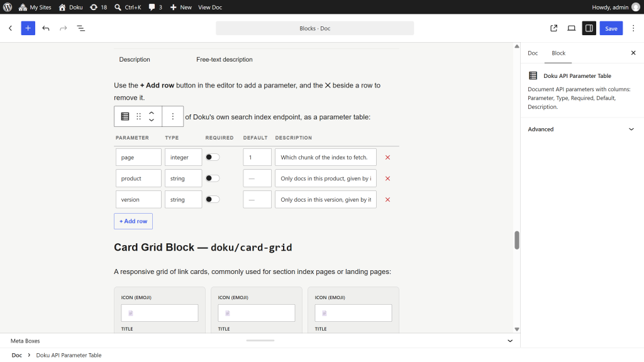
Task: Select the Card Grid Block heading
Action: click(203, 247)
